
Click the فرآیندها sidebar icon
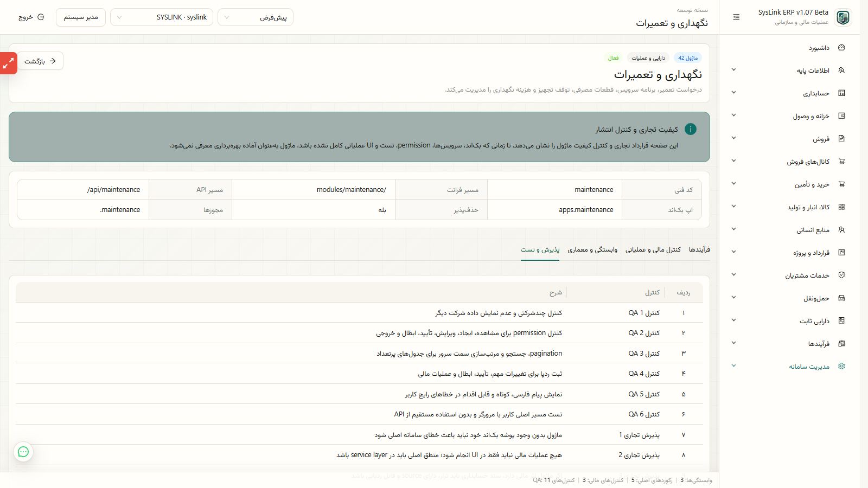pyautogui.click(x=841, y=344)
